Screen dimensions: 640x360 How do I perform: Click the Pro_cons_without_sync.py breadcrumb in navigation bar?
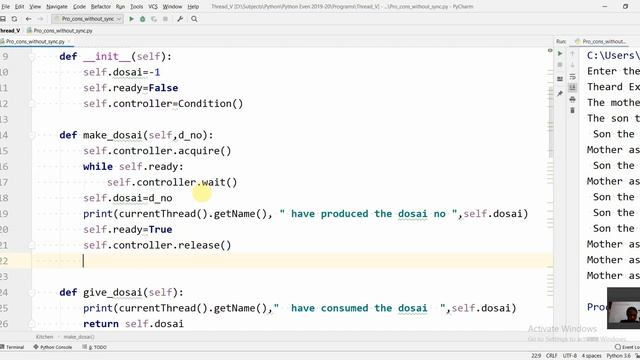(60, 31)
